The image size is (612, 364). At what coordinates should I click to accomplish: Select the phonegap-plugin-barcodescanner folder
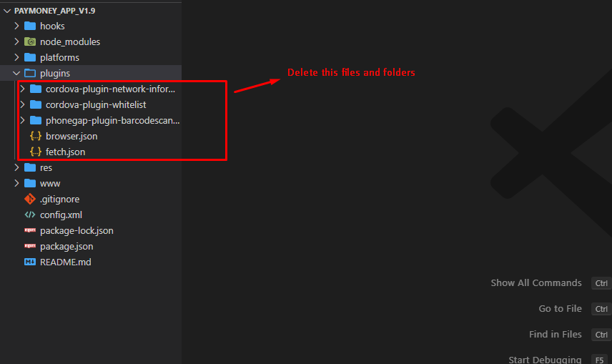click(112, 120)
